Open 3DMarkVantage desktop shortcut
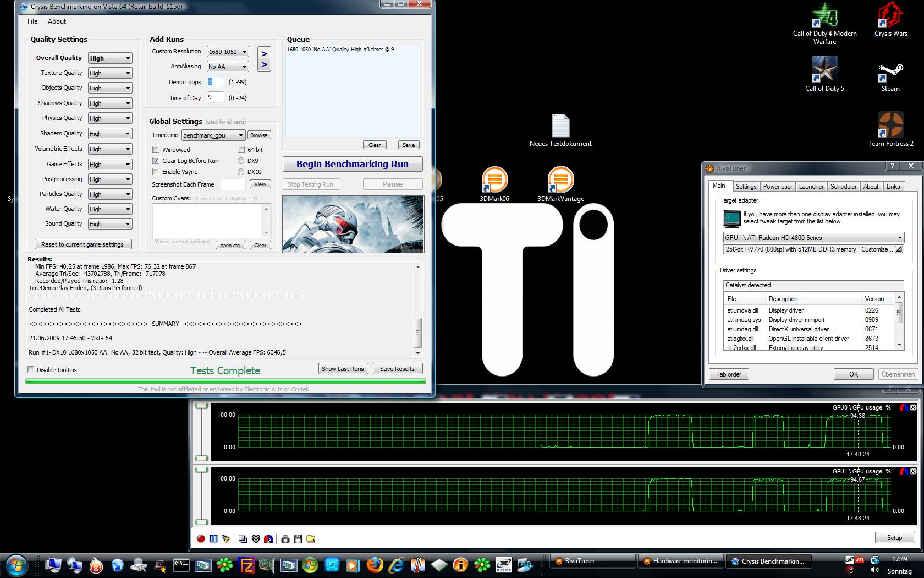This screenshot has height=578, width=924. click(560, 184)
